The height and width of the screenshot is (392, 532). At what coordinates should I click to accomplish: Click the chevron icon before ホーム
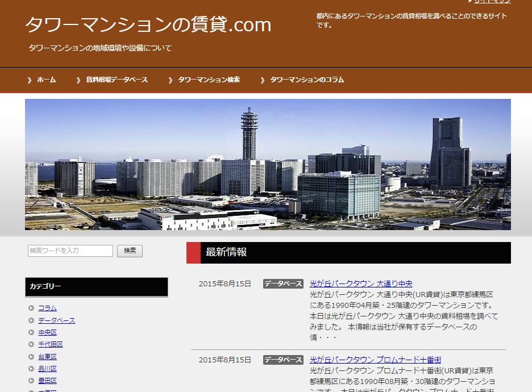(30, 80)
